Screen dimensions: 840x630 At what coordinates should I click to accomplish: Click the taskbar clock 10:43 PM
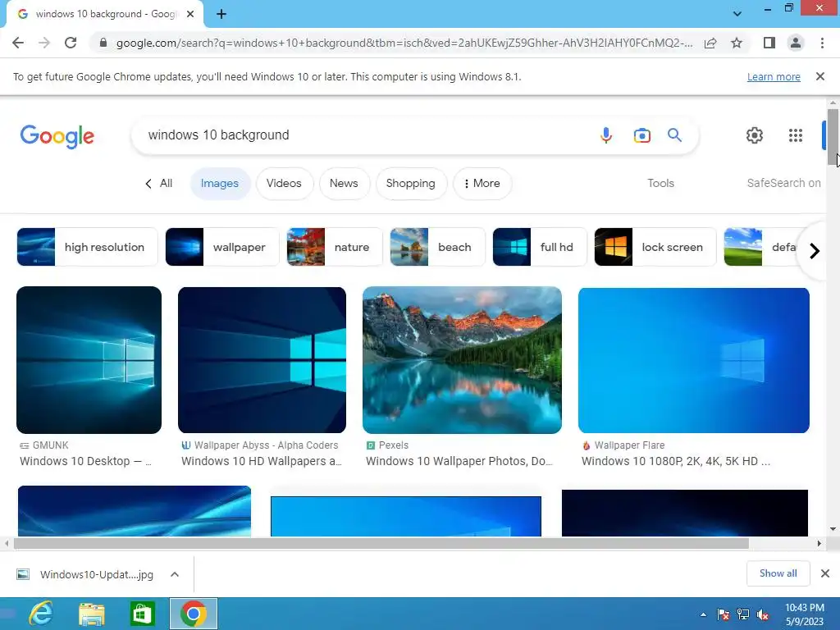point(805,614)
